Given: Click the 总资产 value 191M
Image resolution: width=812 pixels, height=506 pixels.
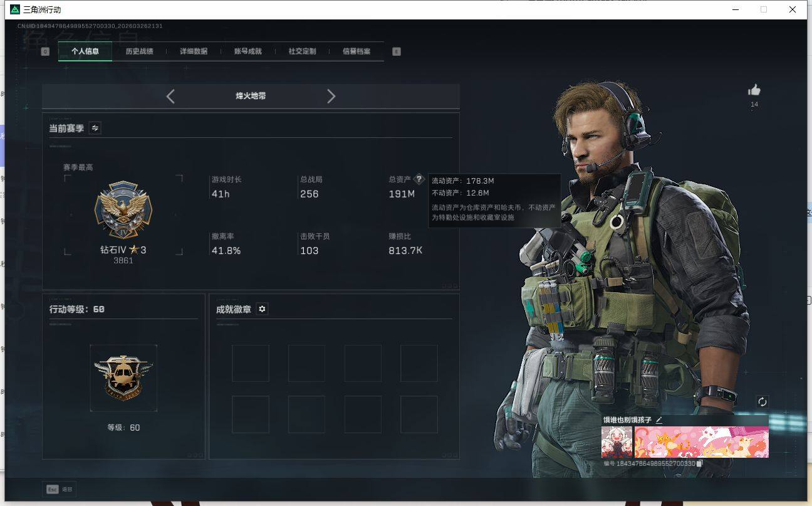Looking at the screenshot, I should tap(402, 194).
